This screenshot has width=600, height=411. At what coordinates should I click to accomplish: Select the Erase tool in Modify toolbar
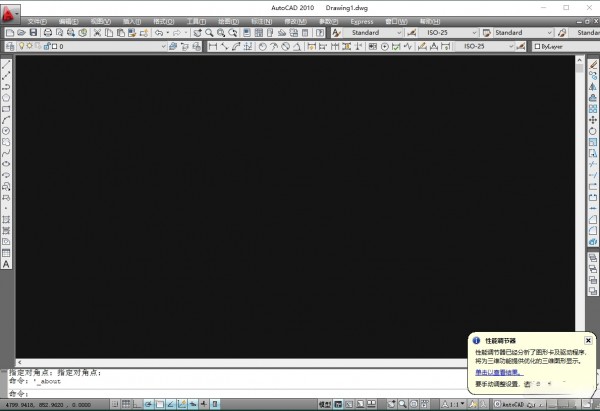593,64
